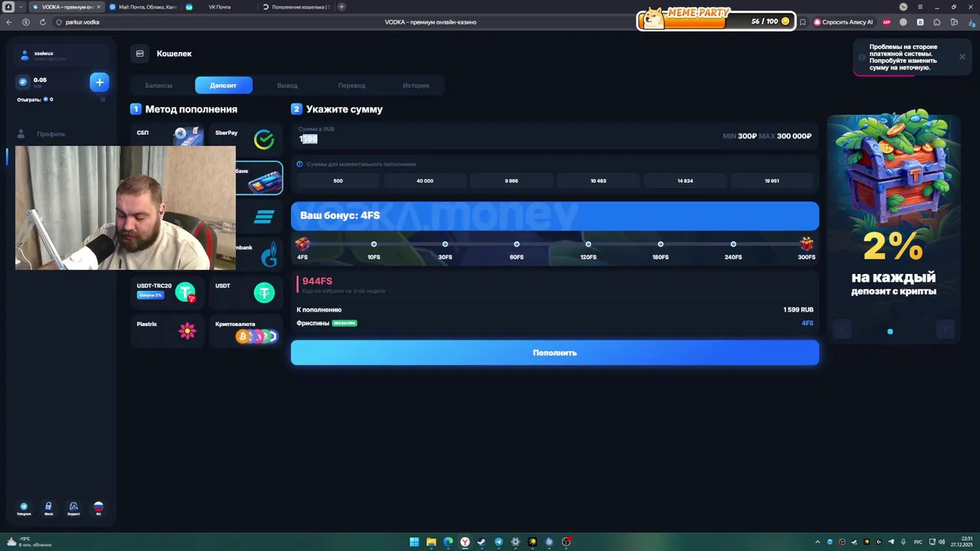
Task: Open Yandex Browser from the taskbar
Action: point(465,542)
